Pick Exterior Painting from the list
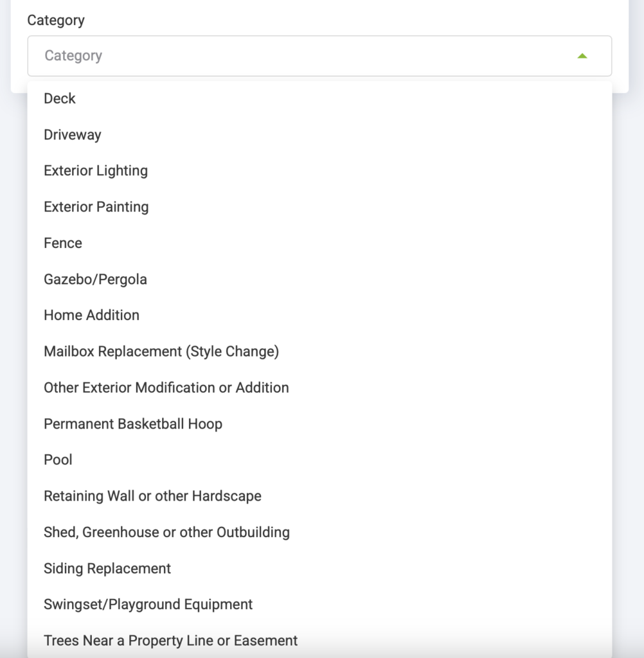Viewport: 644px width, 658px height. (x=319, y=207)
